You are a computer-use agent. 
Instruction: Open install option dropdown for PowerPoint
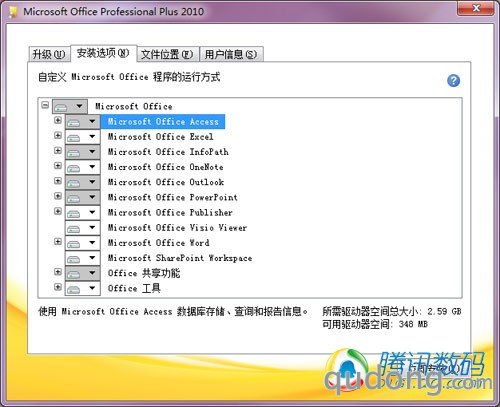[83, 197]
